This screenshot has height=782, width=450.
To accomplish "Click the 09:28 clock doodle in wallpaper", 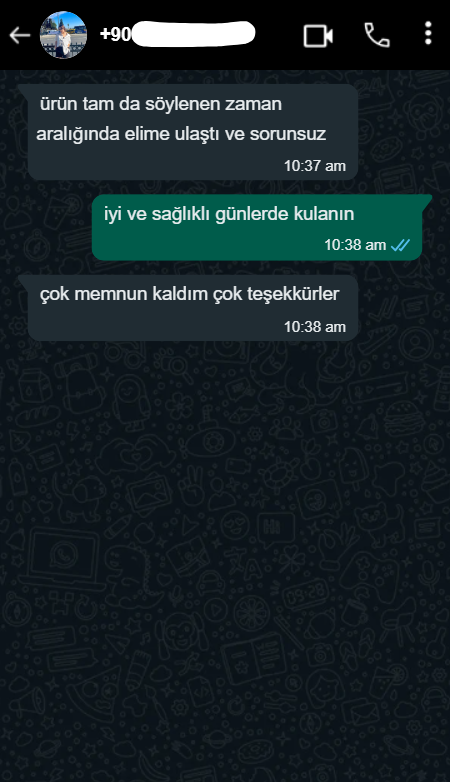I will 306,594.
